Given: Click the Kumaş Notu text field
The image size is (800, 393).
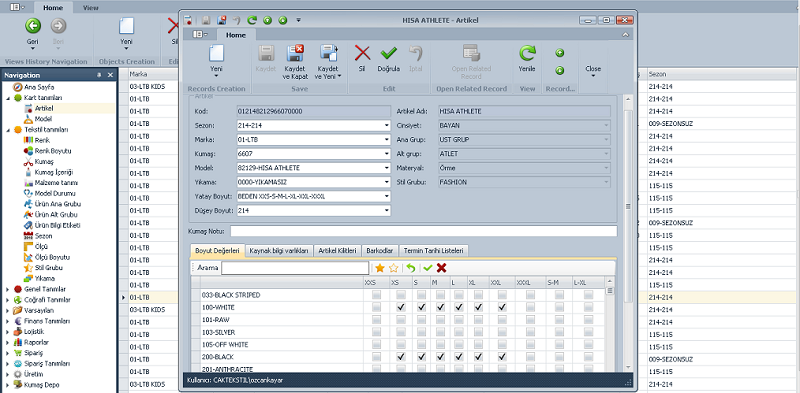Looking at the screenshot, I should 423,231.
